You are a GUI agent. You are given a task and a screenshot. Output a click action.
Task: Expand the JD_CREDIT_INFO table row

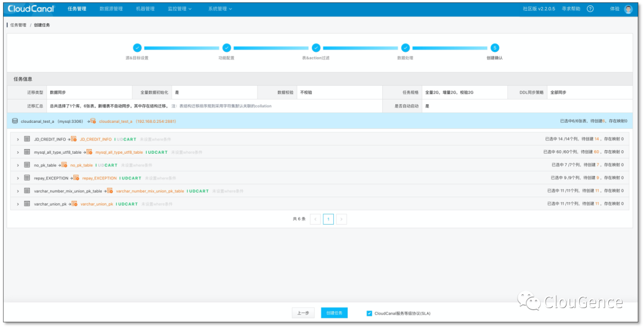(18, 139)
